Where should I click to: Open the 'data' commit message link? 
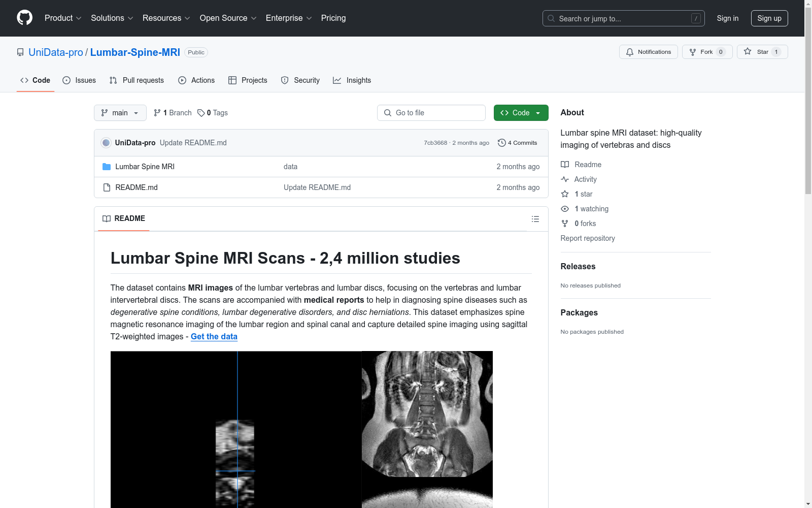point(290,167)
